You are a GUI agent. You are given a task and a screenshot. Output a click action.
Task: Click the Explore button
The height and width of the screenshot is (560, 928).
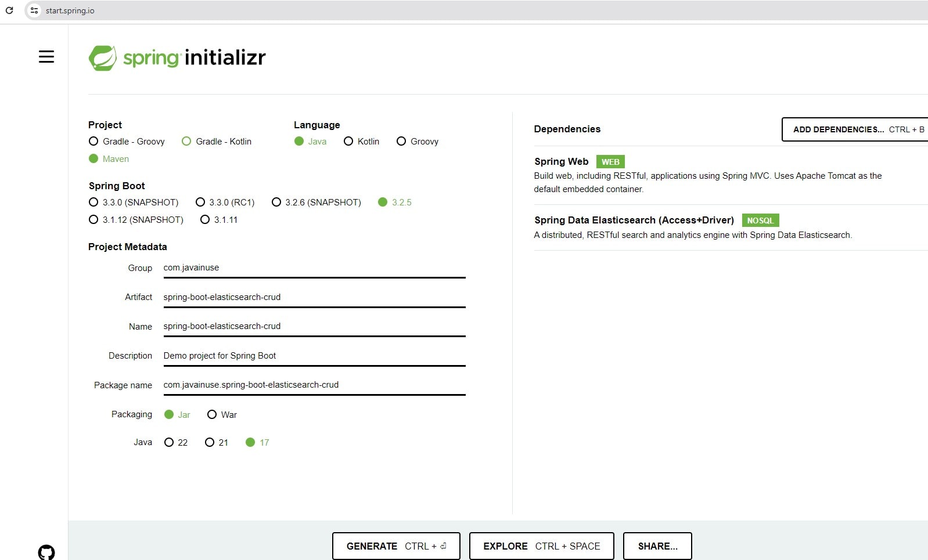(x=541, y=546)
